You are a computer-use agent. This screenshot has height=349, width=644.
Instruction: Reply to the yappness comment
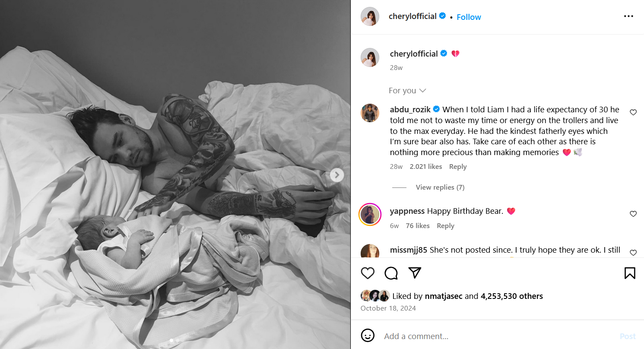tap(445, 226)
